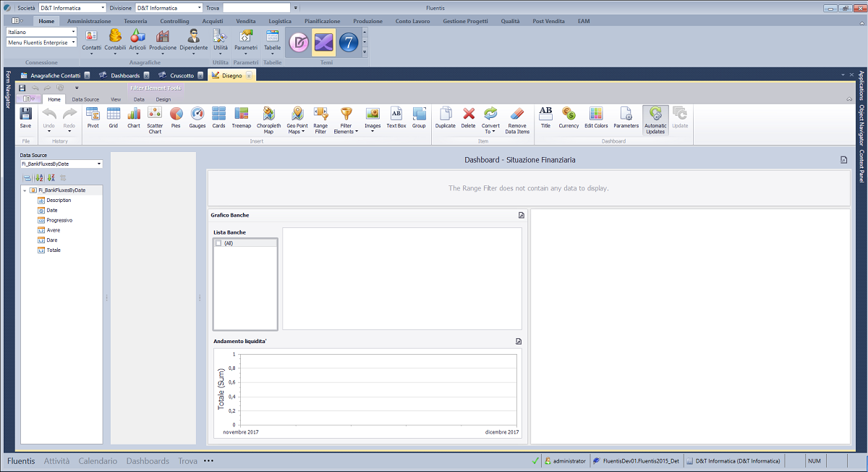Image resolution: width=868 pixels, height=472 pixels.
Task: Open the dashboard Parameters dialog
Action: (x=626, y=117)
